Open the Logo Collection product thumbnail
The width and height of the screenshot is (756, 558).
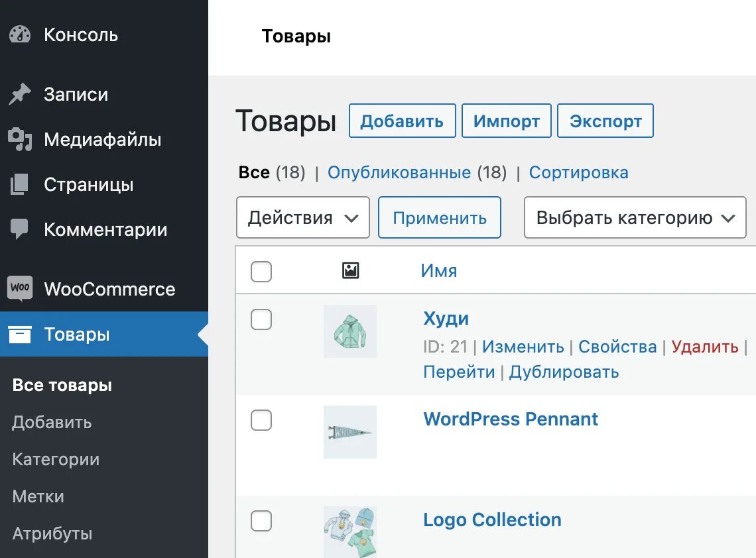pos(349,531)
